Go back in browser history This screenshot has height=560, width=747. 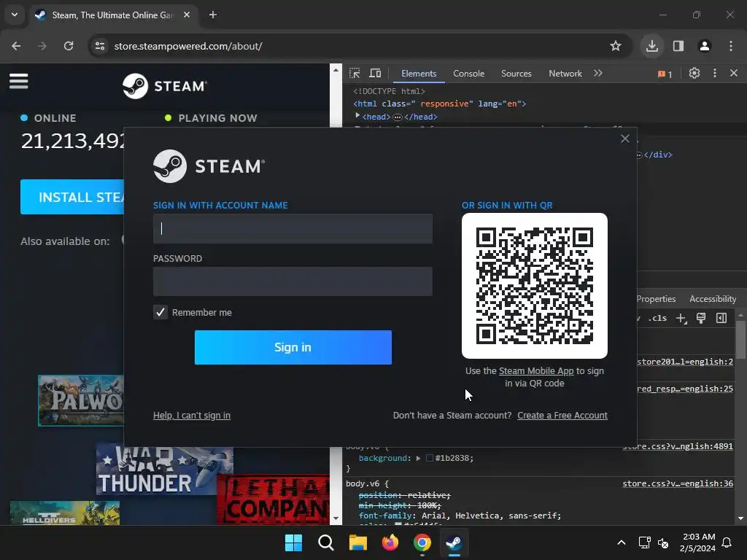point(16,46)
